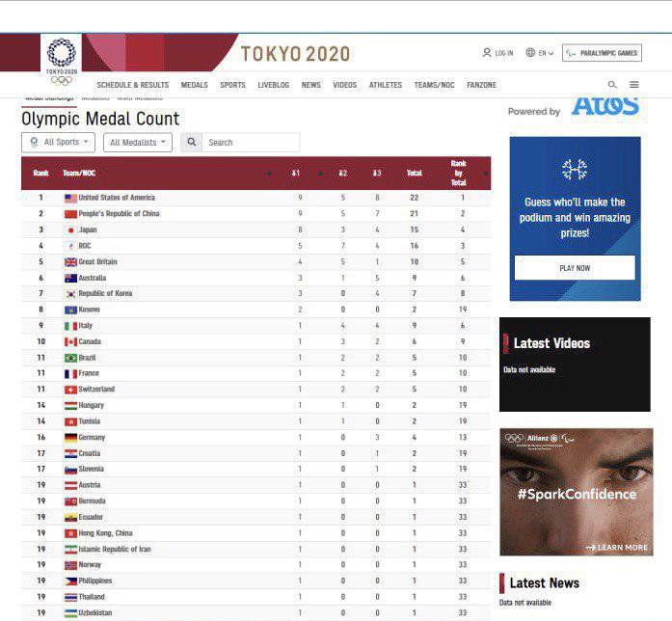The width and height of the screenshot is (672, 621).
Task: Click the United States of America flag
Action: coord(70,198)
